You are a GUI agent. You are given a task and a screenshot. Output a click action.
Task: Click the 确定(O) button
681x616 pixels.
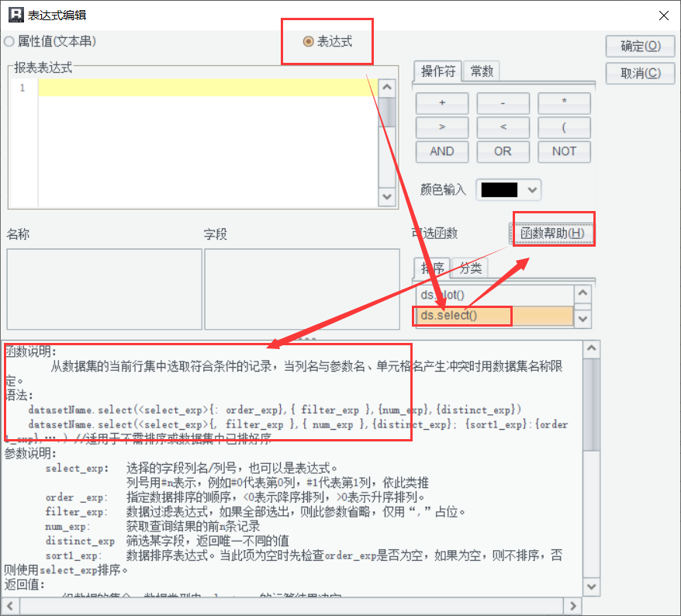pyautogui.click(x=640, y=46)
